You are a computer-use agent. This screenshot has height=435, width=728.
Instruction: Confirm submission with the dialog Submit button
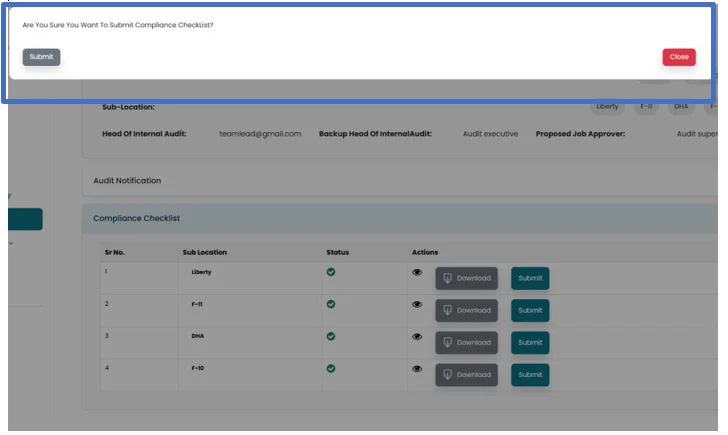41,57
